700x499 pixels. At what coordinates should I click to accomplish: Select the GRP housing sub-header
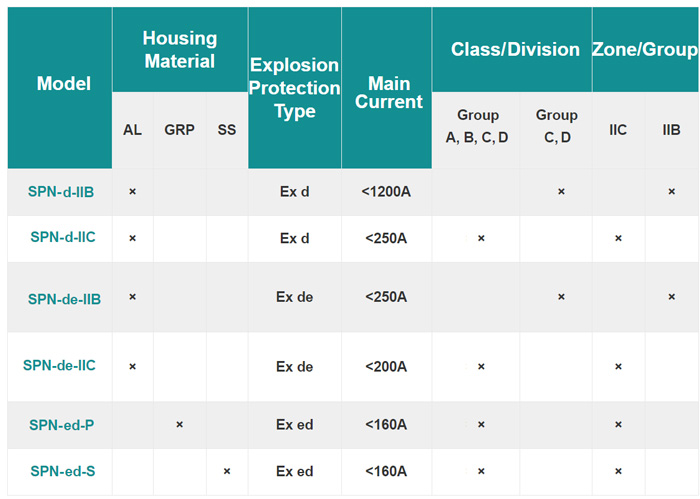tap(180, 131)
